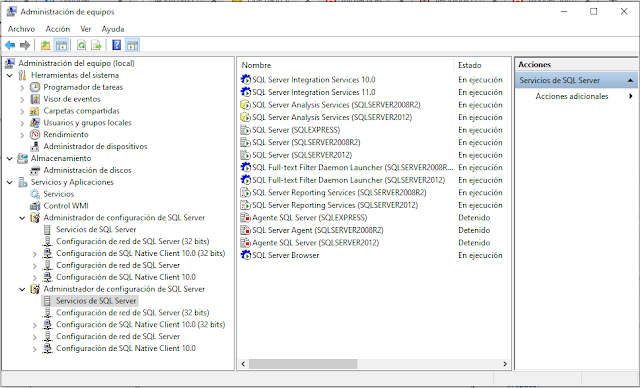Click the Usuarios y grupos locales icon
Viewport: 640px width, 388px height.
pyautogui.click(x=35, y=123)
